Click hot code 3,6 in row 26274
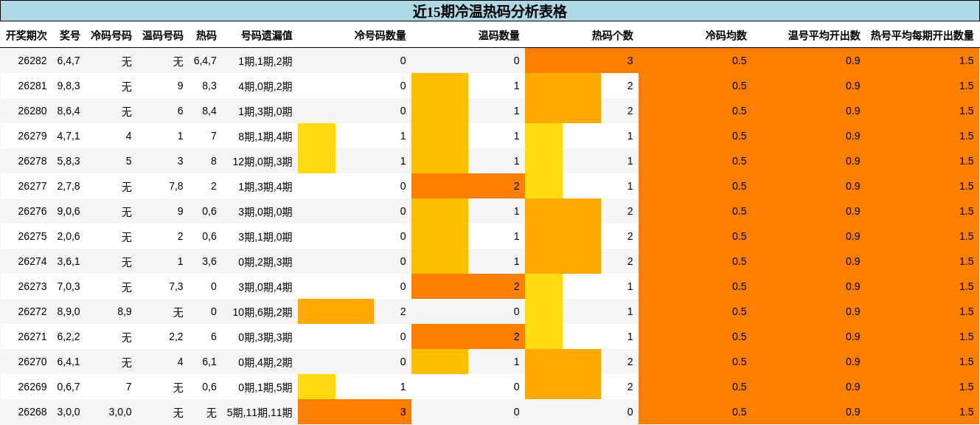 click(x=209, y=261)
